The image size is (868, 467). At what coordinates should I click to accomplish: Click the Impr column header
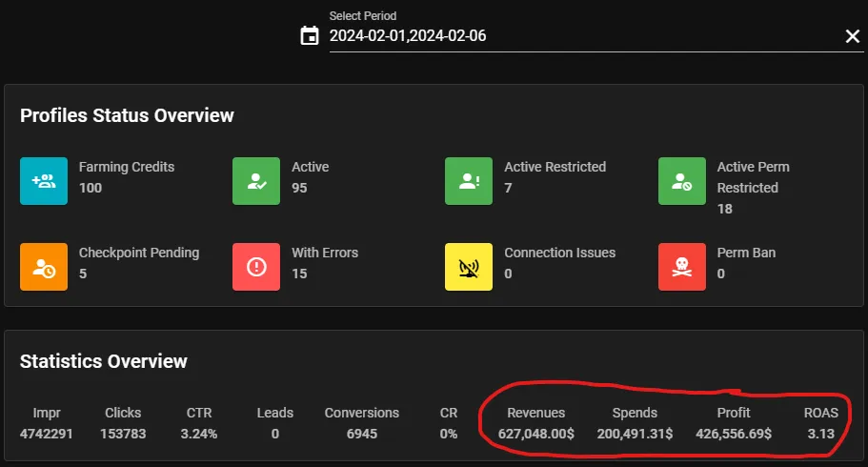[47, 414]
